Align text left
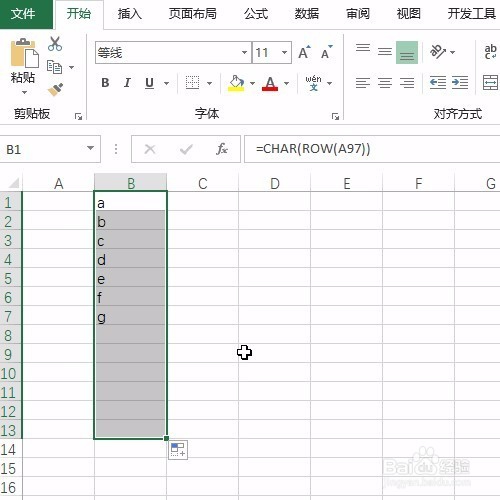500x500 pixels. 363,83
